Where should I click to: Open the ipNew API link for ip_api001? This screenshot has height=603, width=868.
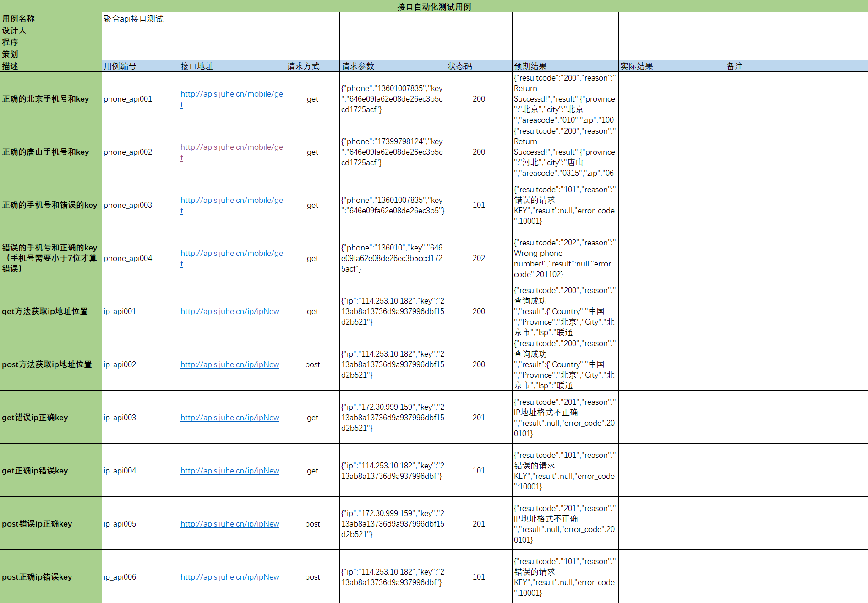pyautogui.click(x=229, y=311)
